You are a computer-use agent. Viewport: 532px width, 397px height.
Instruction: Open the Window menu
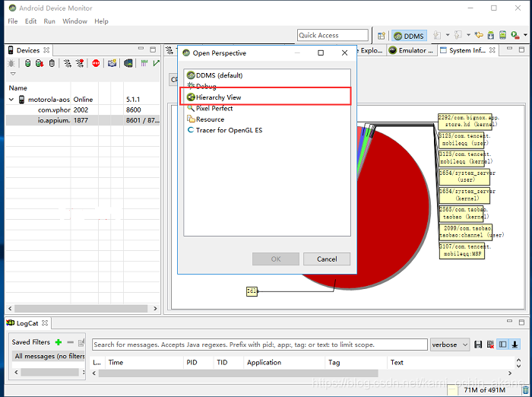(x=74, y=21)
